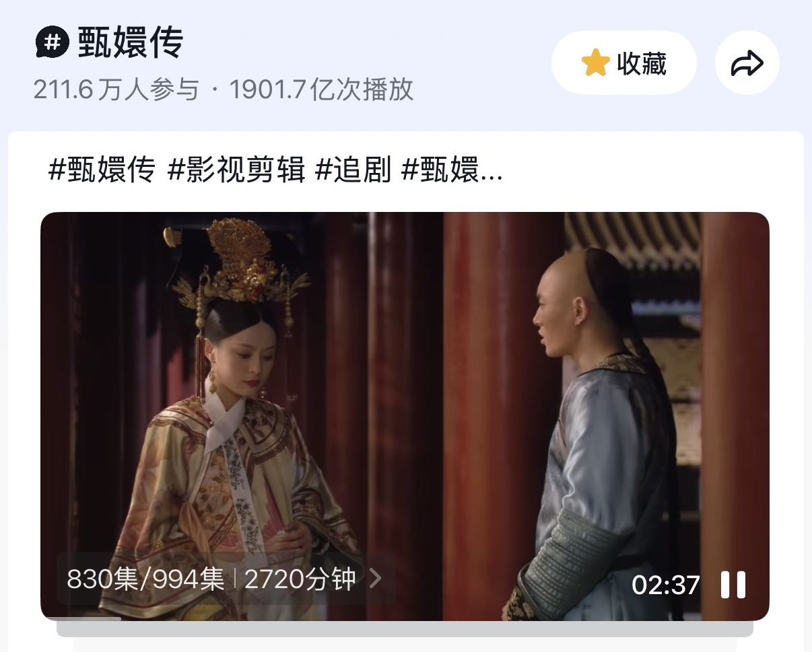Click the 02:37 time indicator
This screenshot has height=652, width=812.
click(x=666, y=585)
